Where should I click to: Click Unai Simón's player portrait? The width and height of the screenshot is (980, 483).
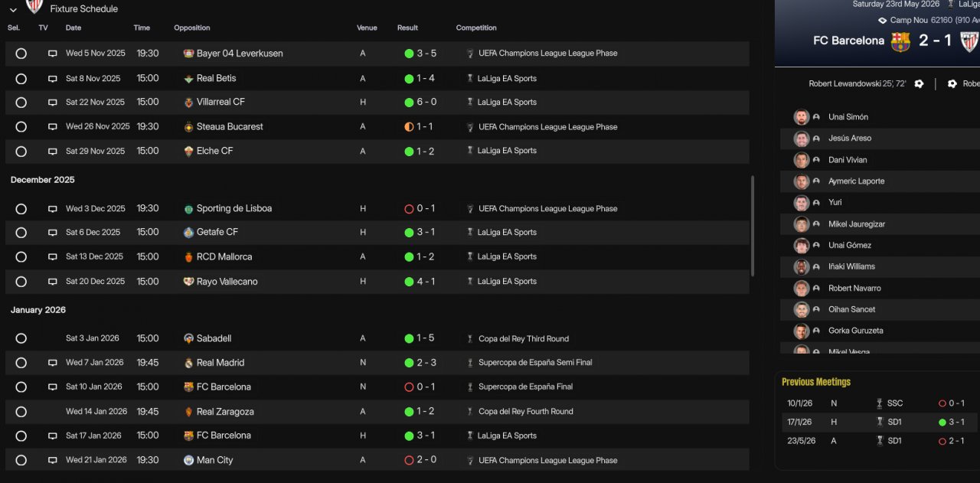(x=802, y=117)
